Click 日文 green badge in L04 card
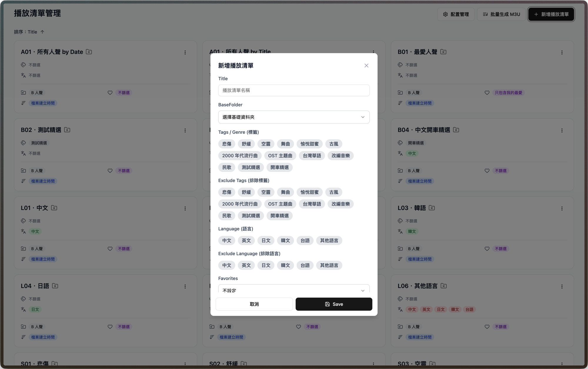Screen dimensions: 588x369 (x=35, y=309)
